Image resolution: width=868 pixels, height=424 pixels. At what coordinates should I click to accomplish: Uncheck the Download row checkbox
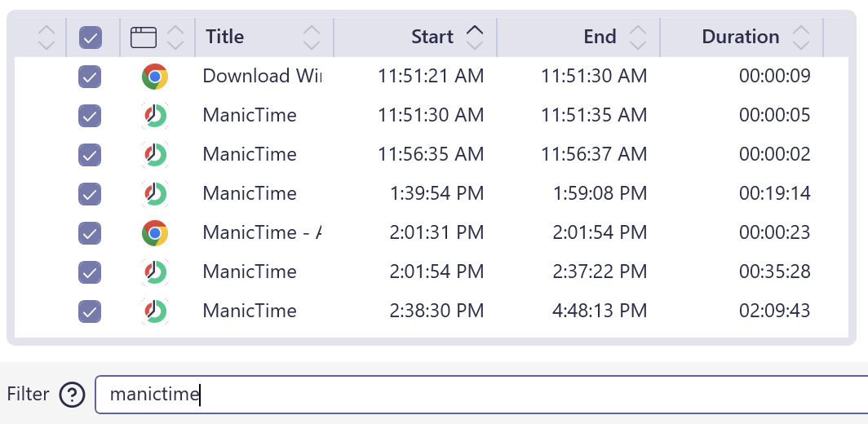[x=90, y=77]
